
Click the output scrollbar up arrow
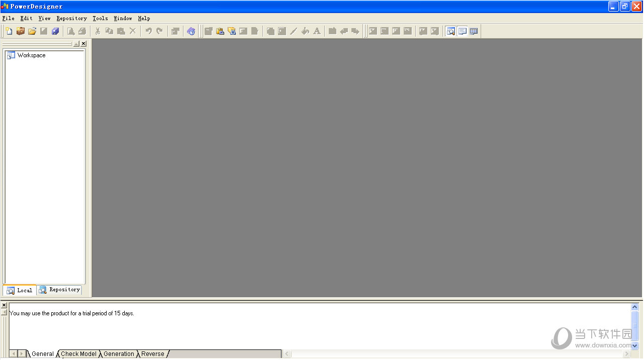(634, 307)
